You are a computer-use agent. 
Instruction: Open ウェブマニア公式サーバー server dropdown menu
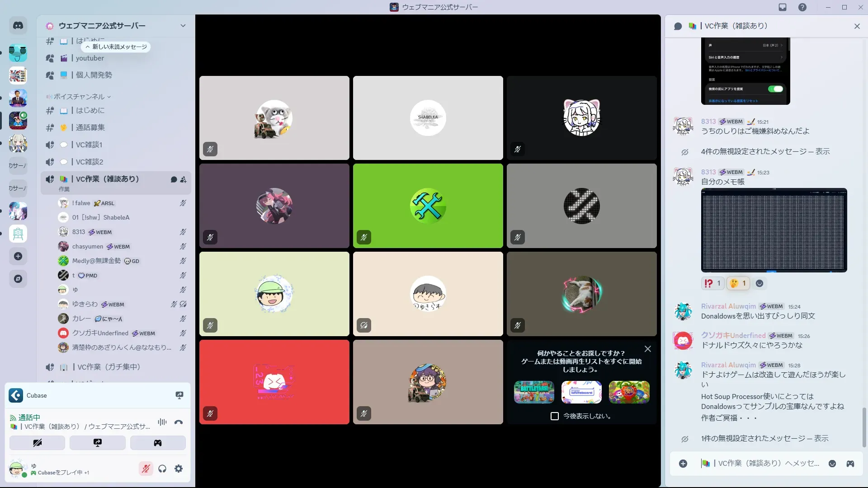pyautogui.click(x=183, y=26)
